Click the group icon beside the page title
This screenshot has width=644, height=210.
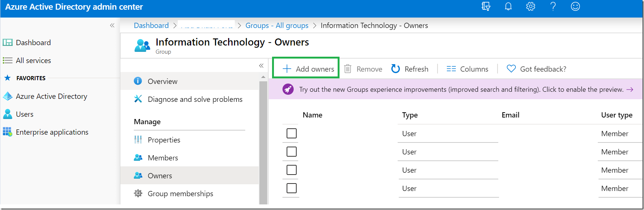[x=142, y=46]
